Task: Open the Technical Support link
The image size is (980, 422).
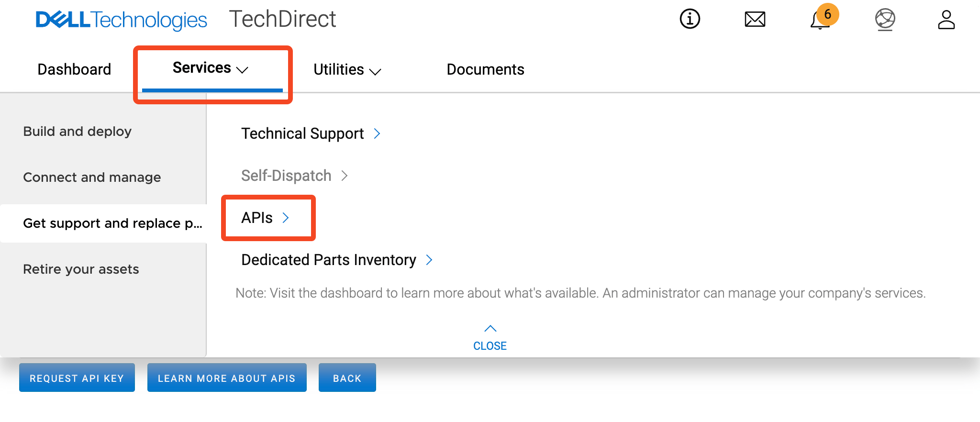Action: point(302,133)
